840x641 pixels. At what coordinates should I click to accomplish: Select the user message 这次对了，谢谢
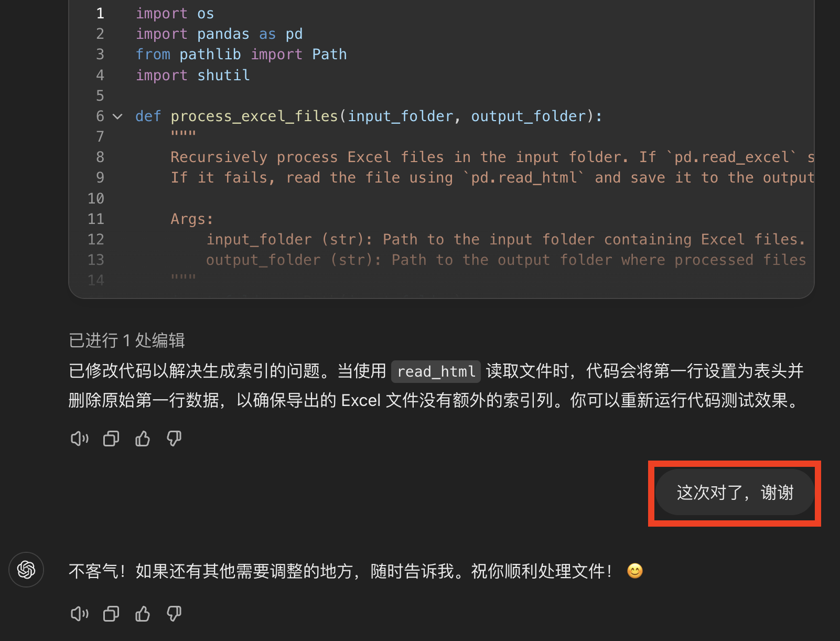[735, 493]
